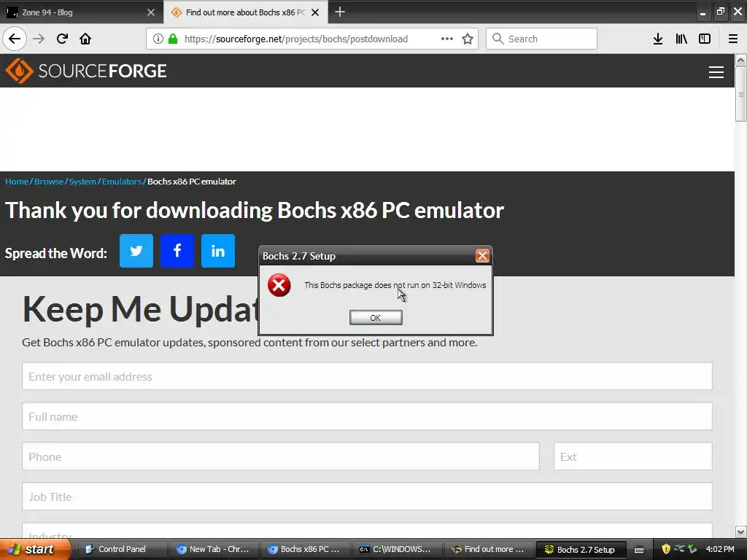Switch to C:\WINDOWS command prompt taskbar item
Screen dimensions: 747x560
(x=395, y=549)
